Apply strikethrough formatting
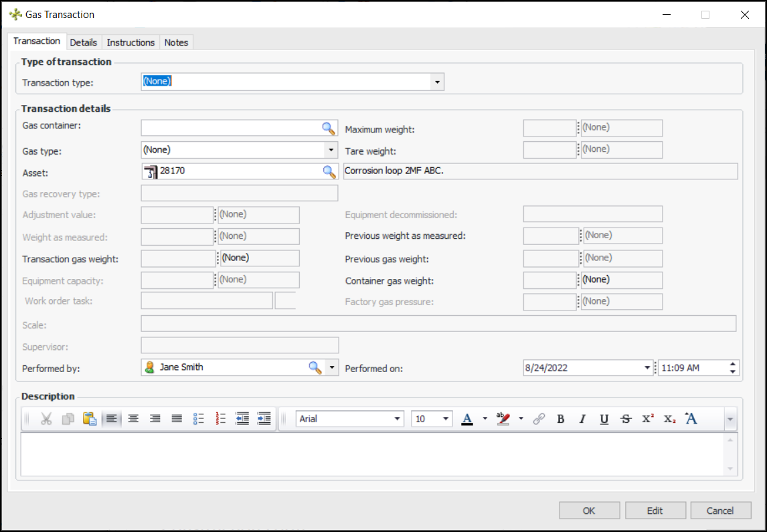Image resolution: width=767 pixels, height=532 pixels. pyautogui.click(x=626, y=419)
